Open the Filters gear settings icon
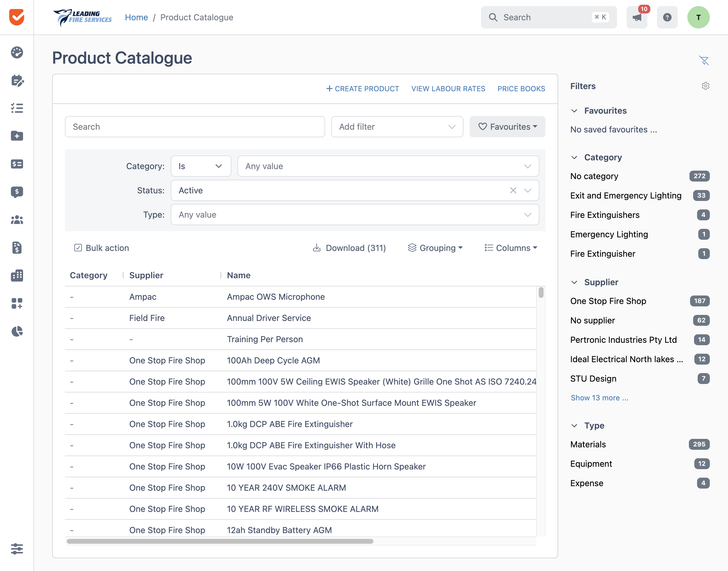This screenshot has width=728, height=571. tap(705, 86)
